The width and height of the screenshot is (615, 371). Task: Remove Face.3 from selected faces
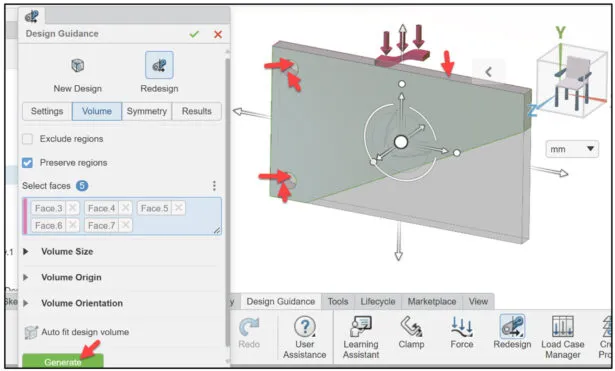pyautogui.click(x=72, y=208)
